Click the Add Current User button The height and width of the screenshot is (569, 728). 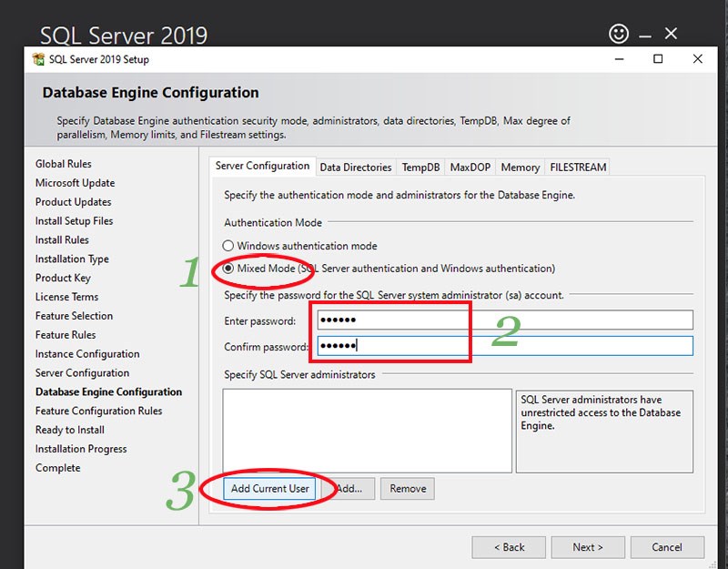pos(269,488)
